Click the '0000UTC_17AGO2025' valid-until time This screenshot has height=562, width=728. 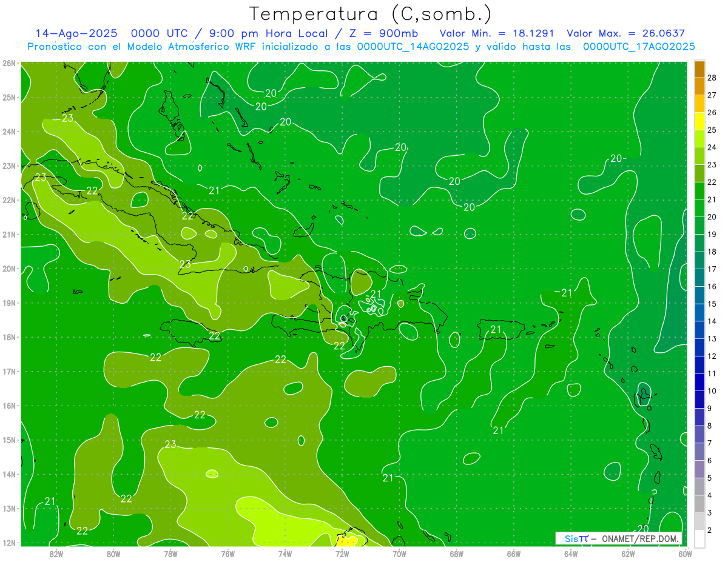pos(639,47)
